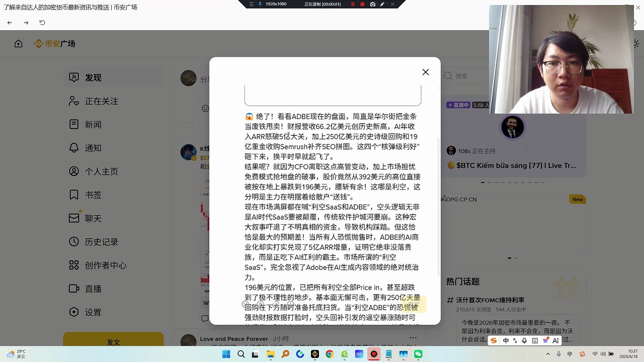644x362 pixels.
Task: Reload the page
Action: [42, 23]
